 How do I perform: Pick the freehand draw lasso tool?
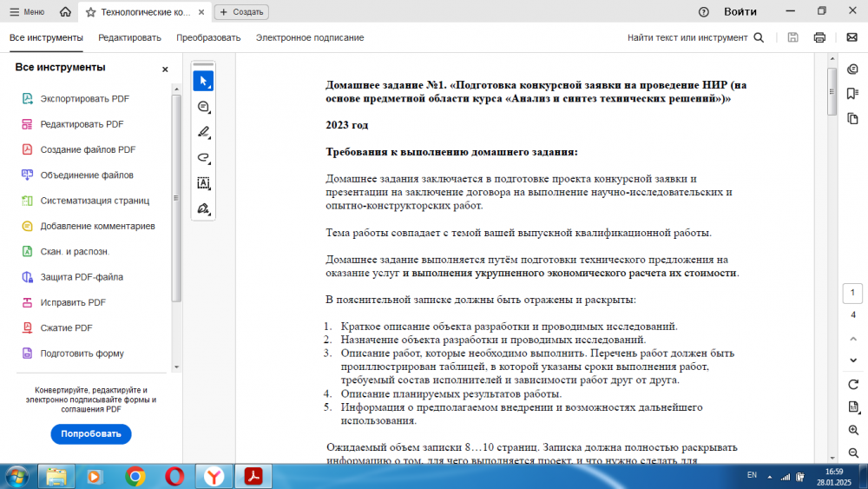click(203, 157)
